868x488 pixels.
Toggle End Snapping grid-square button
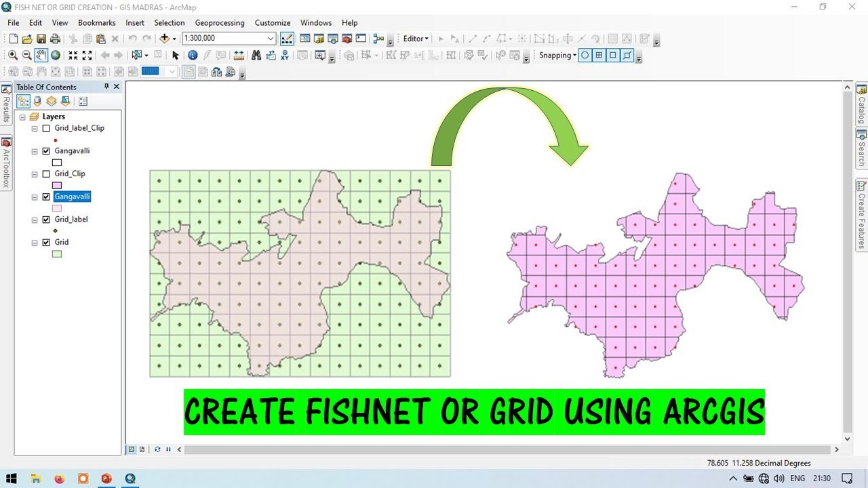point(599,56)
